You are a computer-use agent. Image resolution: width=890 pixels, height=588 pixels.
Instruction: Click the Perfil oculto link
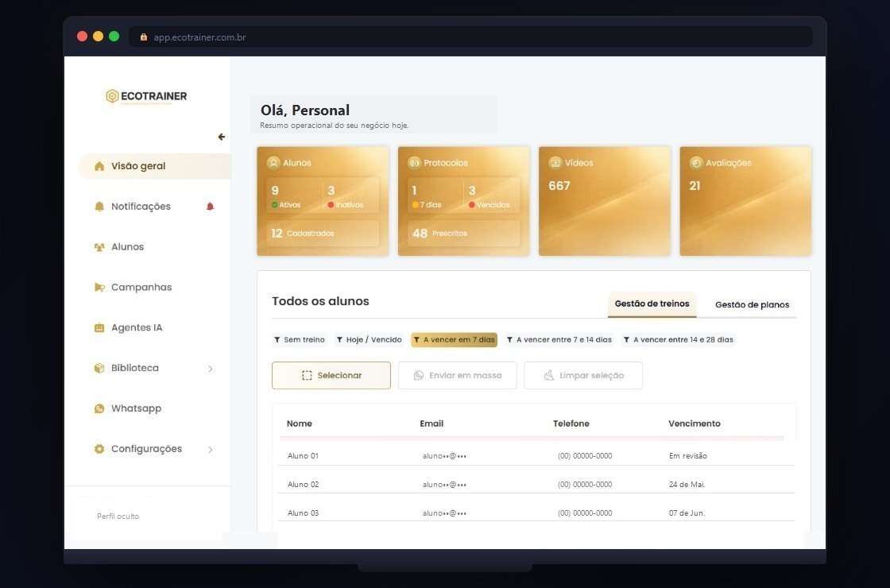[x=118, y=516]
